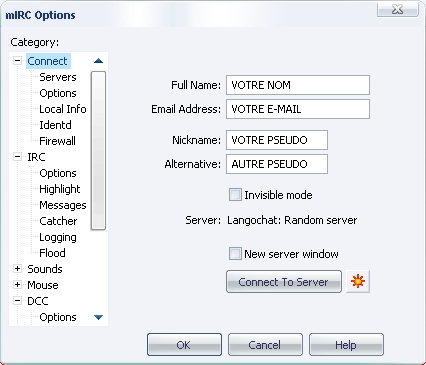This screenshot has width=426, height=365.
Task: Open the Catcher settings item
Action: (58, 221)
